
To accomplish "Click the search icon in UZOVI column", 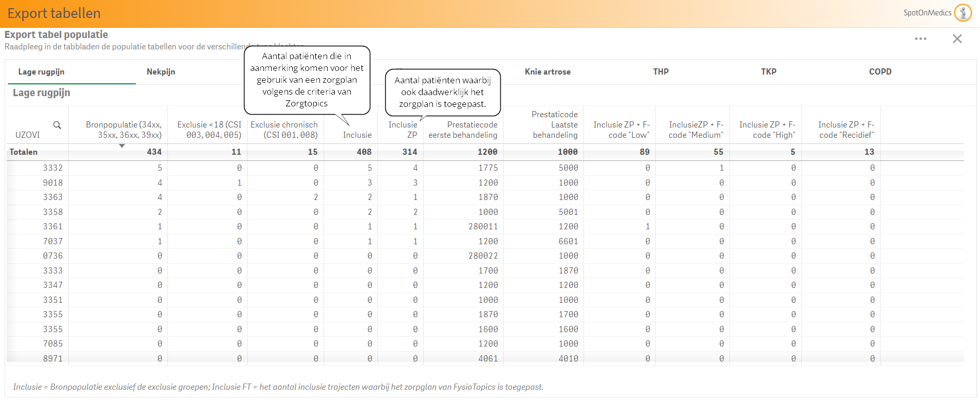I will point(57,125).
